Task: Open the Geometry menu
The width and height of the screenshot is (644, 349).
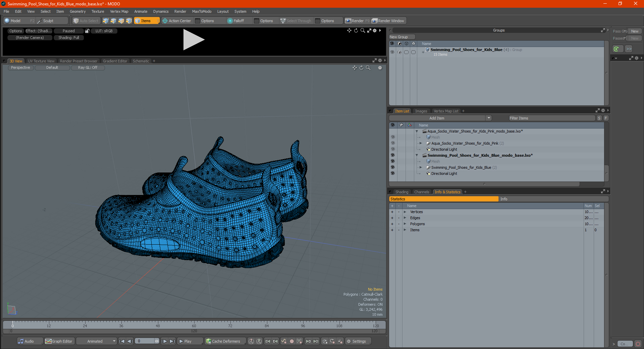Action: pos(77,11)
